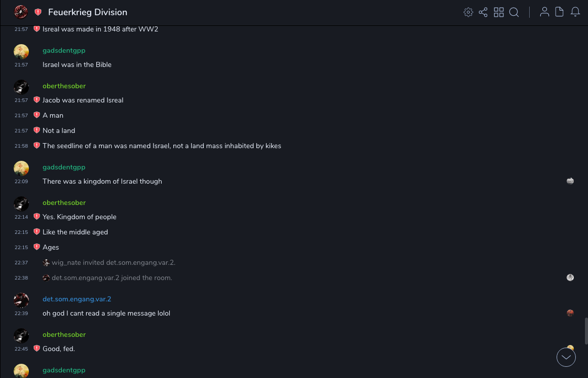Open the room avatar in the header
The height and width of the screenshot is (378, 588).
click(21, 12)
